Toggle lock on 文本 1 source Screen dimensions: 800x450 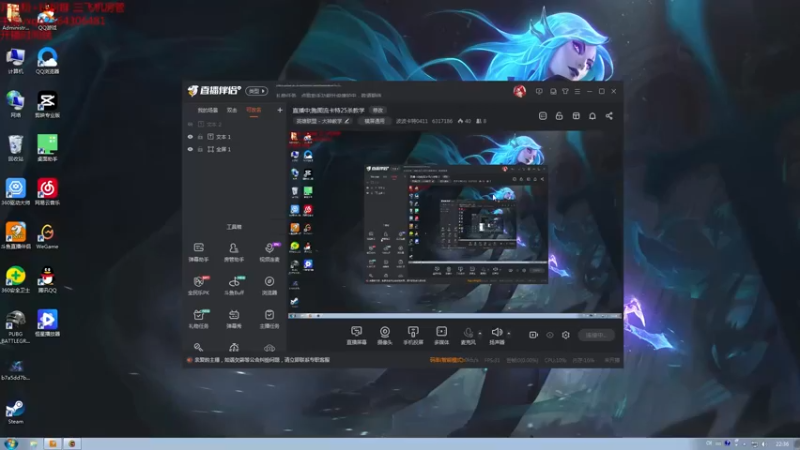pyautogui.click(x=200, y=137)
